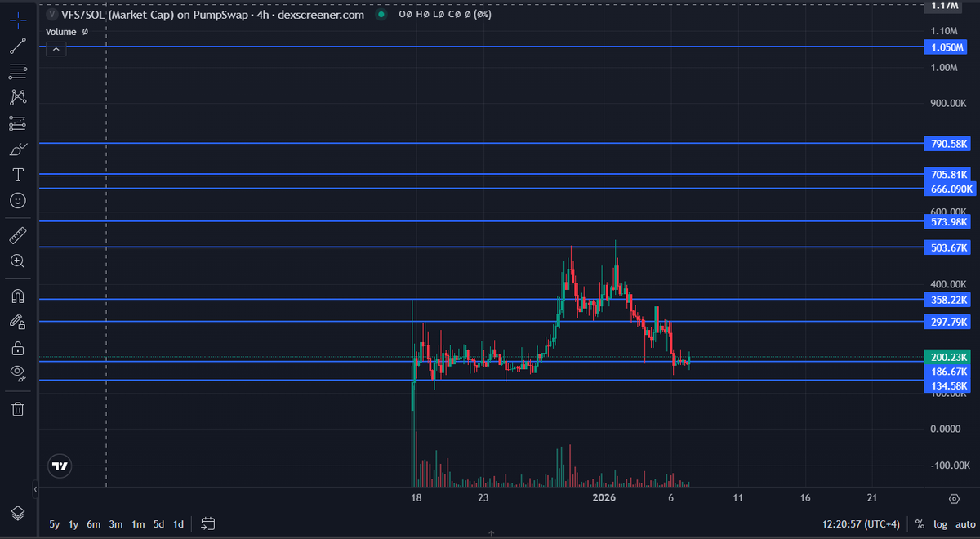Screen dimensions: 980x539
Task: Toggle log scale mode
Action: 940,524
